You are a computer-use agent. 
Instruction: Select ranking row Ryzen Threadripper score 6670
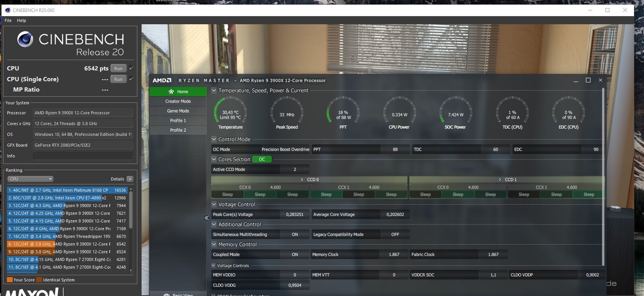click(x=67, y=236)
